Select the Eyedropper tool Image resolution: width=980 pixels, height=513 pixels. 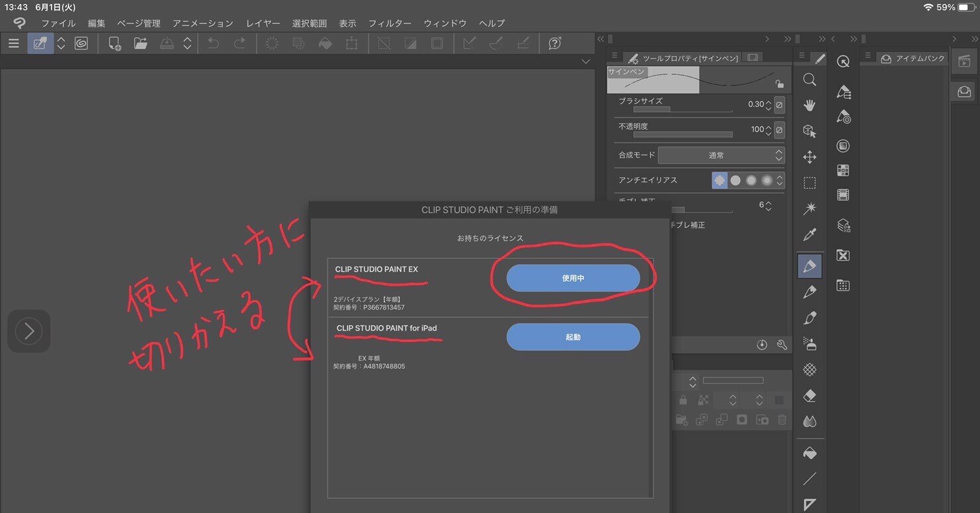[x=809, y=235]
